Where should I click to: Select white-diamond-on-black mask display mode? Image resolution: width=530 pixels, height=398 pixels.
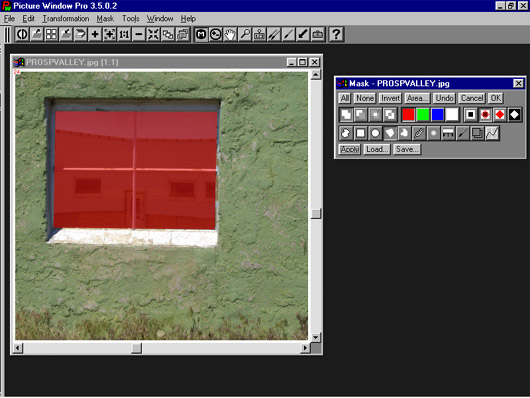[x=514, y=115]
